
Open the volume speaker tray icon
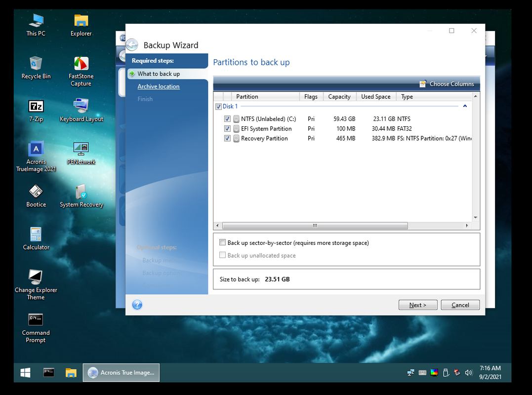(469, 373)
